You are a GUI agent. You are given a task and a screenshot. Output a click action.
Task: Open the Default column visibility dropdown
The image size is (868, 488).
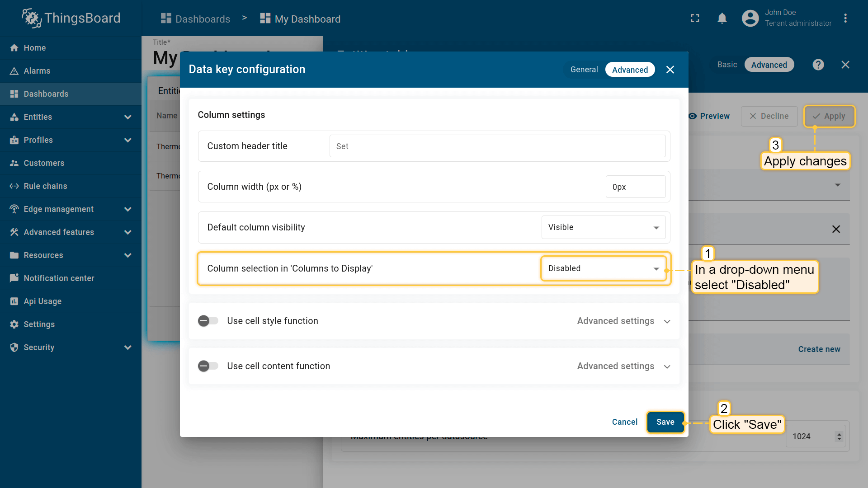[x=603, y=227]
